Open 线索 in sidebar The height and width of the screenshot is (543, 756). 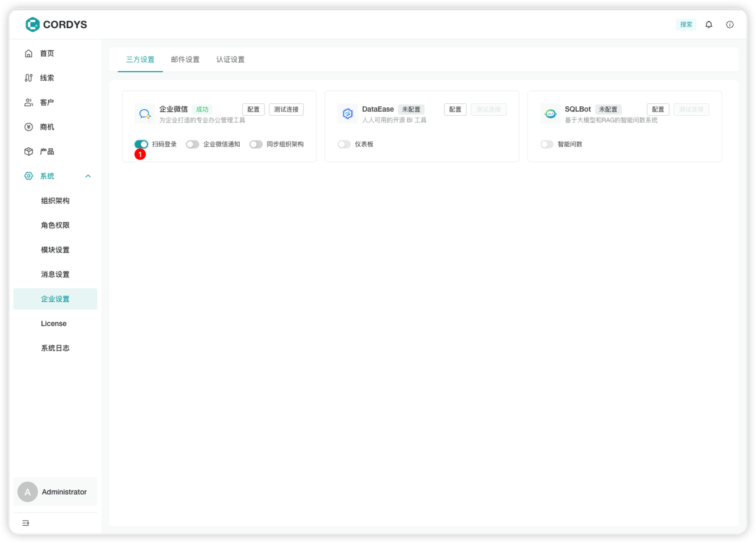[56, 78]
